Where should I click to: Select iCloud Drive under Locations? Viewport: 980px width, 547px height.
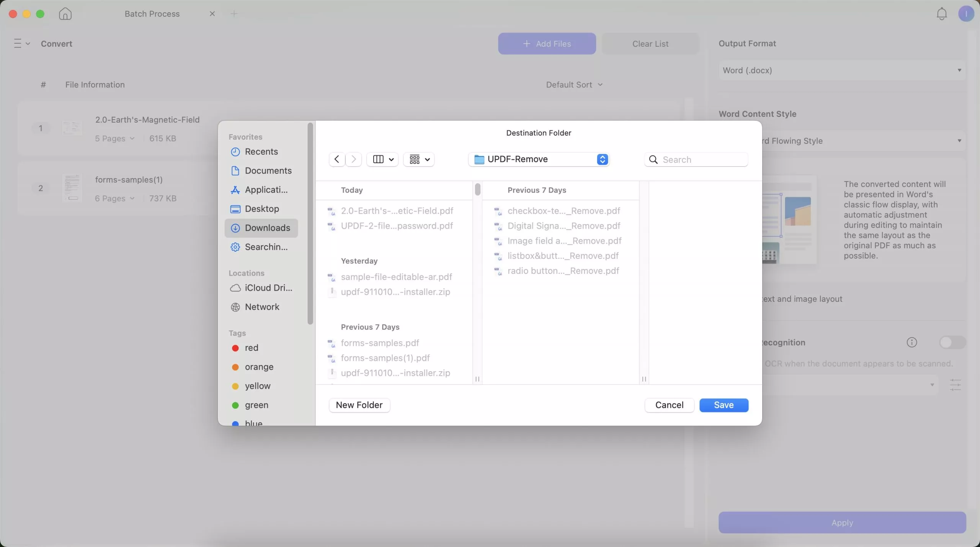(x=268, y=287)
